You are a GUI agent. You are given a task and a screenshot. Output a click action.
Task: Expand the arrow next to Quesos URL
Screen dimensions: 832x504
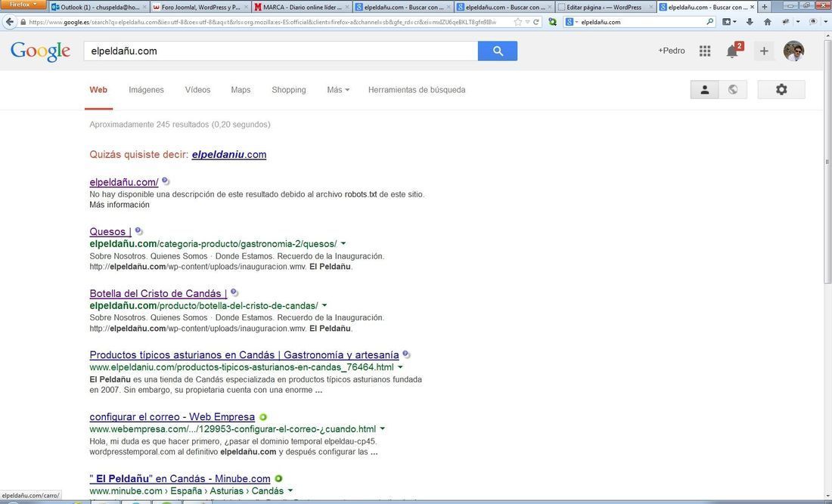pos(343,244)
